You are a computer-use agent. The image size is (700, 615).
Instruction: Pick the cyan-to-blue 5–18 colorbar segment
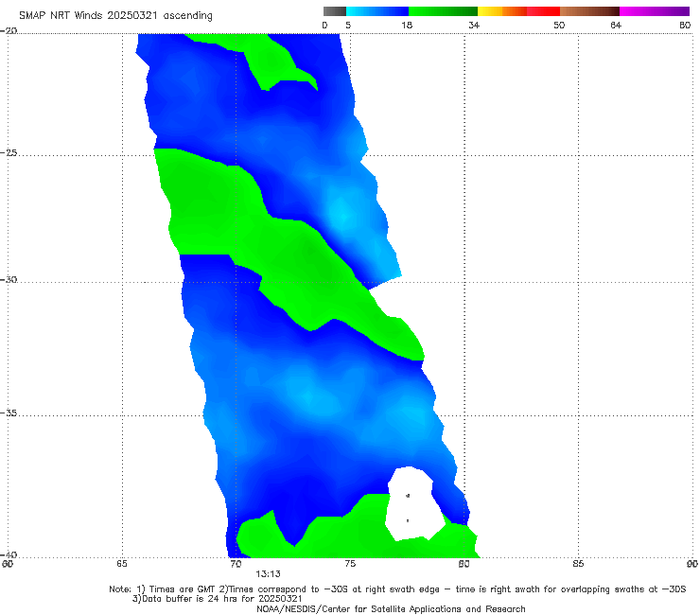click(377, 11)
